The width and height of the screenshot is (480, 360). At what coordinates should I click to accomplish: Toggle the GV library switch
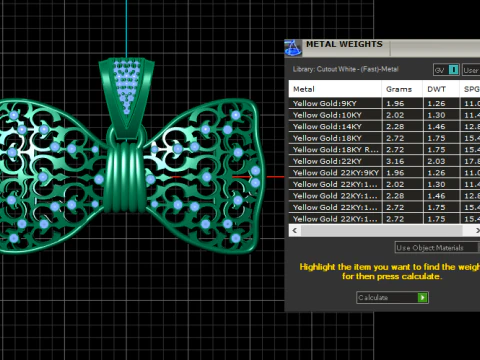(x=446, y=70)
